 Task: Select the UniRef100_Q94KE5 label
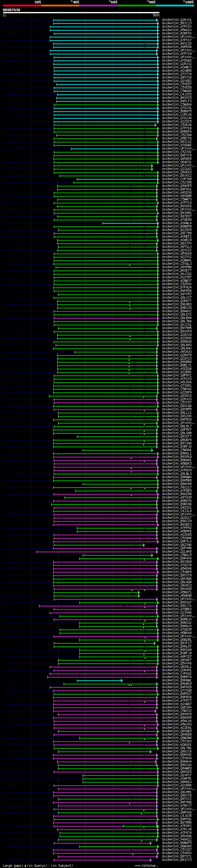(x=176, y=186)
